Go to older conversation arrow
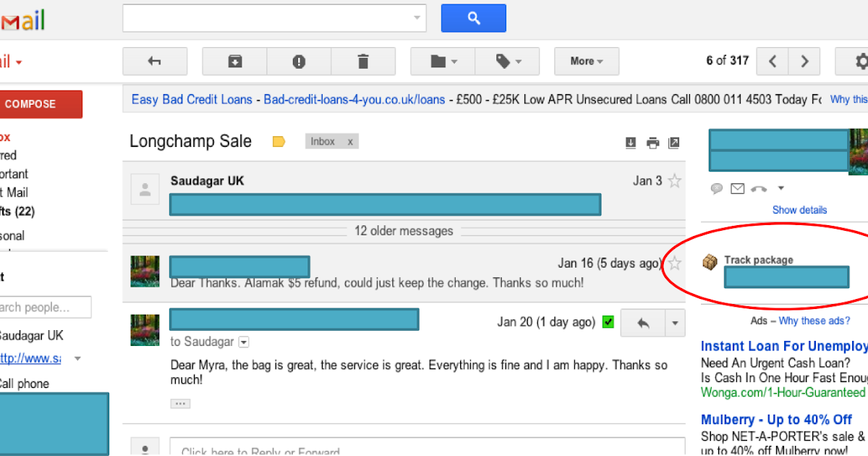 [804, 62]
